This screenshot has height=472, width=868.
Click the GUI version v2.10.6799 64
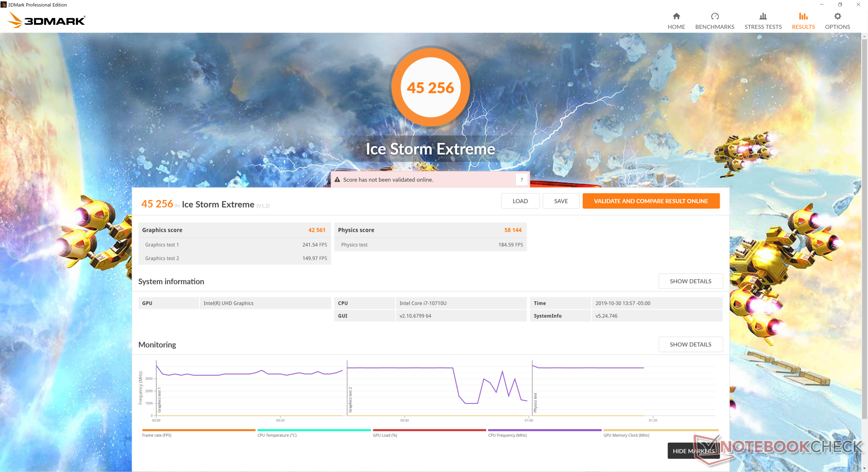coord(415,316)
